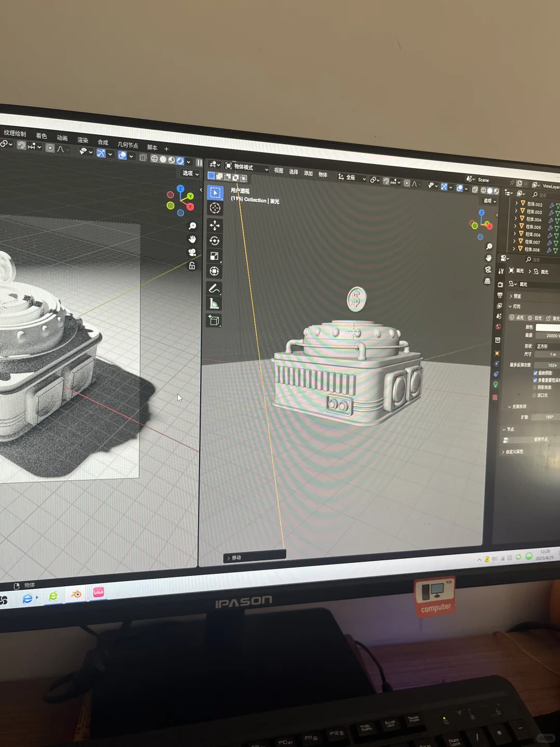560x747 pixels.
Task: Switch to 渲染 workspace tab
Action: 83,140
